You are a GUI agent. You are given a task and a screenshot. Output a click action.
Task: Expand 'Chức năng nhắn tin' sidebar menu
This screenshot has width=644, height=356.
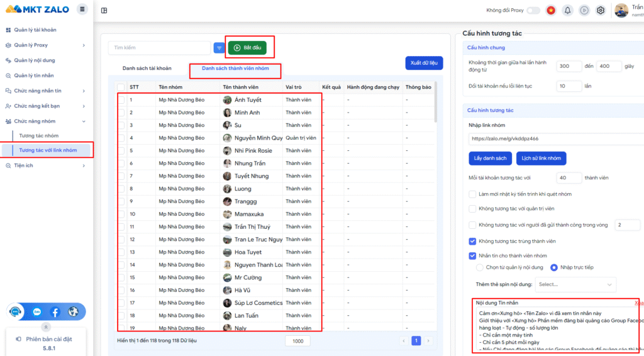click(x=44, y=91)
